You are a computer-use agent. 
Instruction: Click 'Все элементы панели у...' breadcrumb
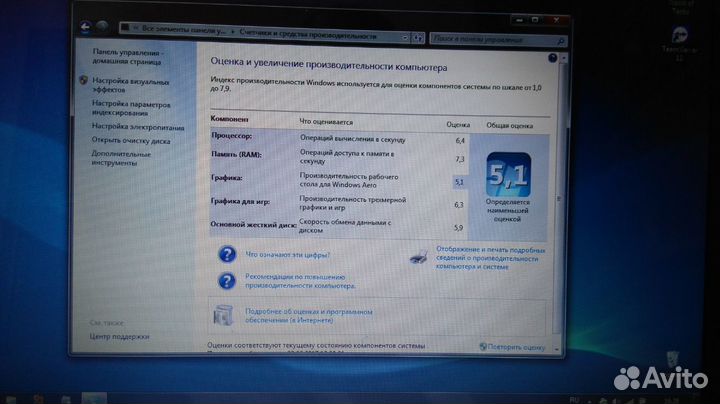(x=184, y=30)
